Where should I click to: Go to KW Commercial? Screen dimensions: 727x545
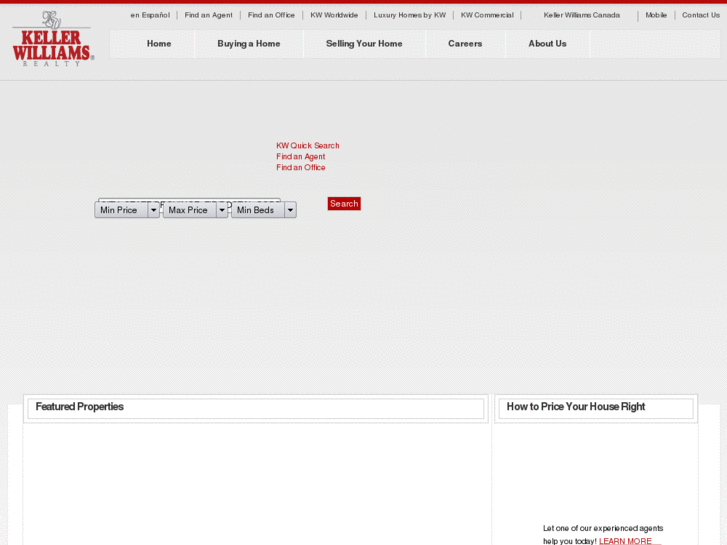pyautogui.click(x=487, y=15)
